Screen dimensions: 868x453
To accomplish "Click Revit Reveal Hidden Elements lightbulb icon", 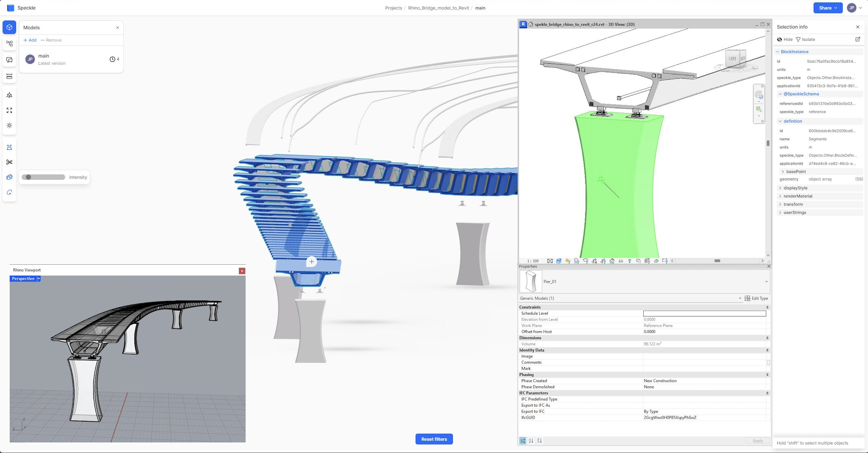I will pos(630,261).
